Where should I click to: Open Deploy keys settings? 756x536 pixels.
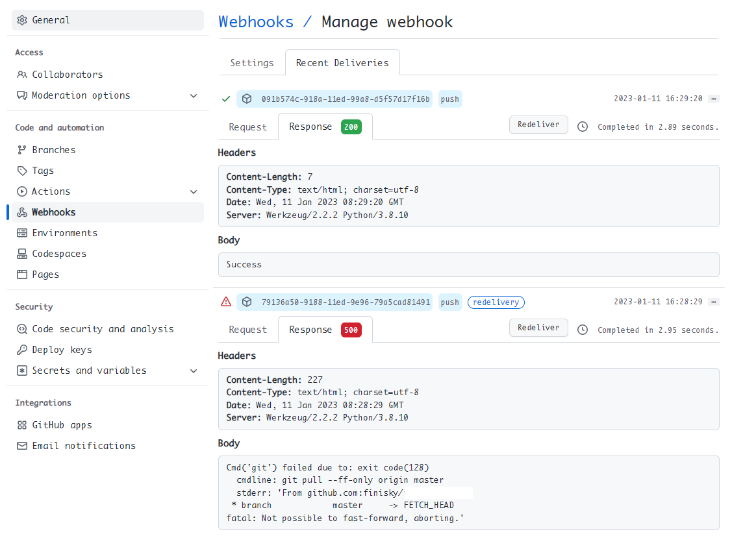click(65, 349)
